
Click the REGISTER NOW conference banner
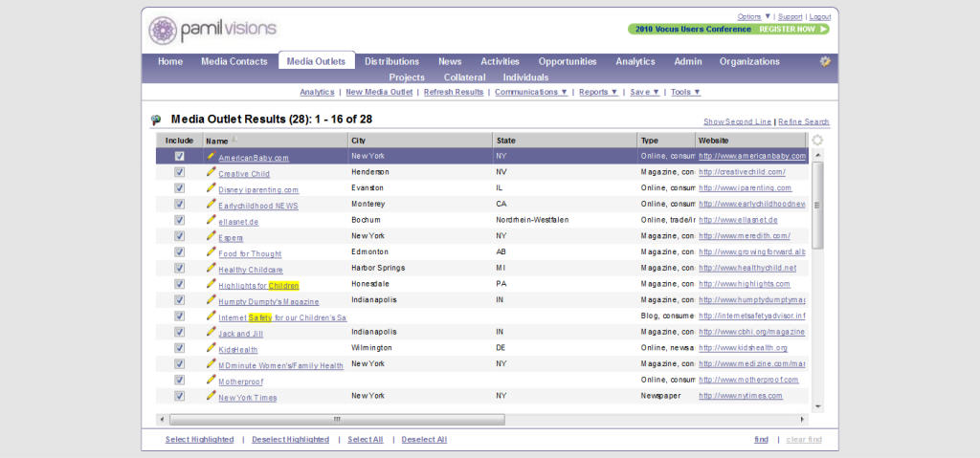tap(728, 29)
